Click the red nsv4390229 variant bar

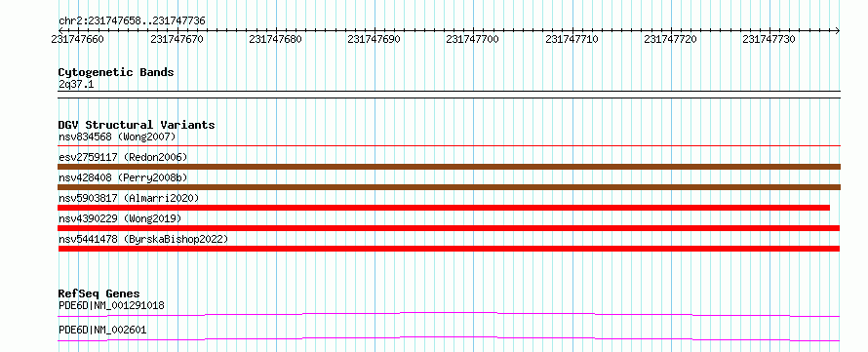(449, 228)
